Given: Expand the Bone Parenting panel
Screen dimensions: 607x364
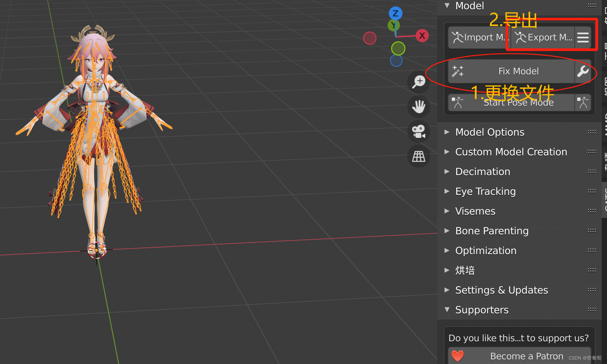Looking at the screenshot, I should (447, 231).
